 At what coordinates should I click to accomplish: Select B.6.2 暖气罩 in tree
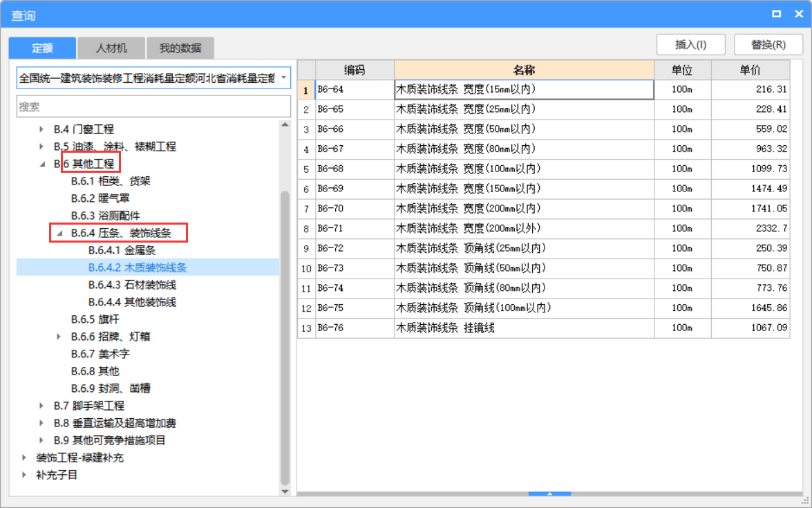click(x=100, y=198)
